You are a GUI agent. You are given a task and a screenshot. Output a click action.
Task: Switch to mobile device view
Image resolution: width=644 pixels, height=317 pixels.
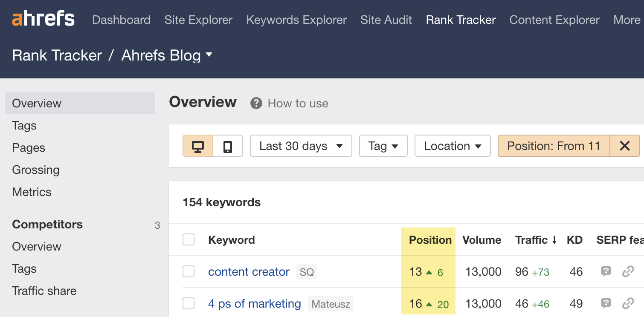tap(228, 146)
